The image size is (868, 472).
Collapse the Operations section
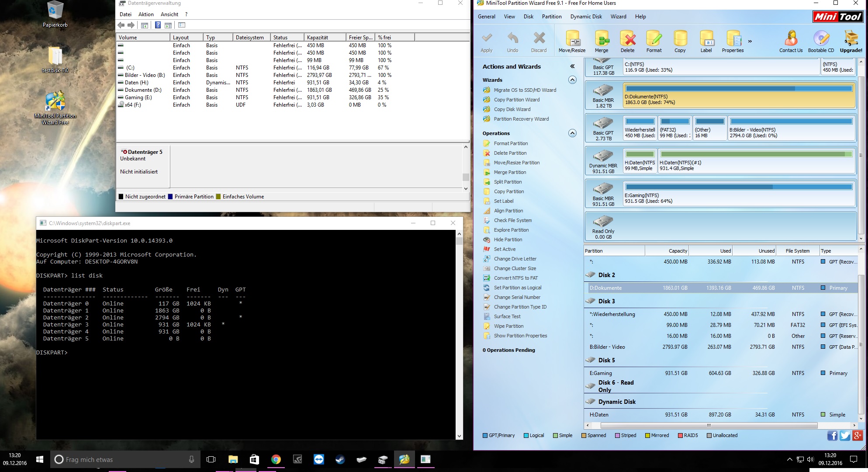[x=572, y=133]
